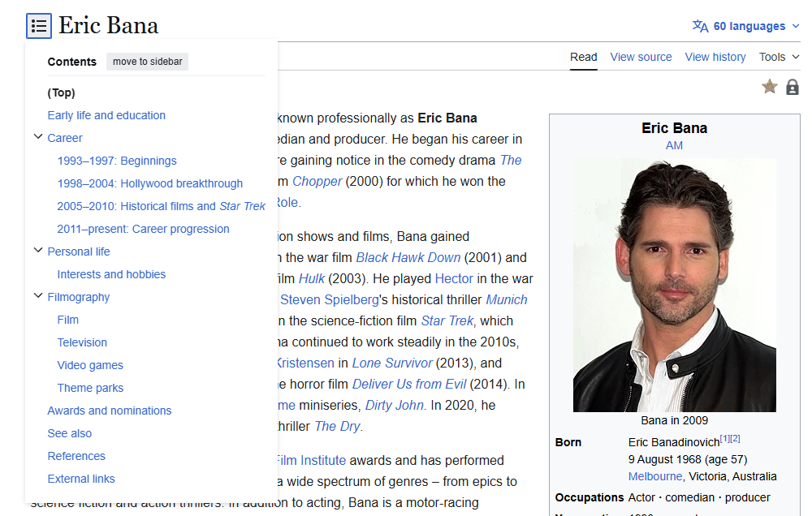Click the move to sidebar button
The image size is (812, 516).
point(148,62)
